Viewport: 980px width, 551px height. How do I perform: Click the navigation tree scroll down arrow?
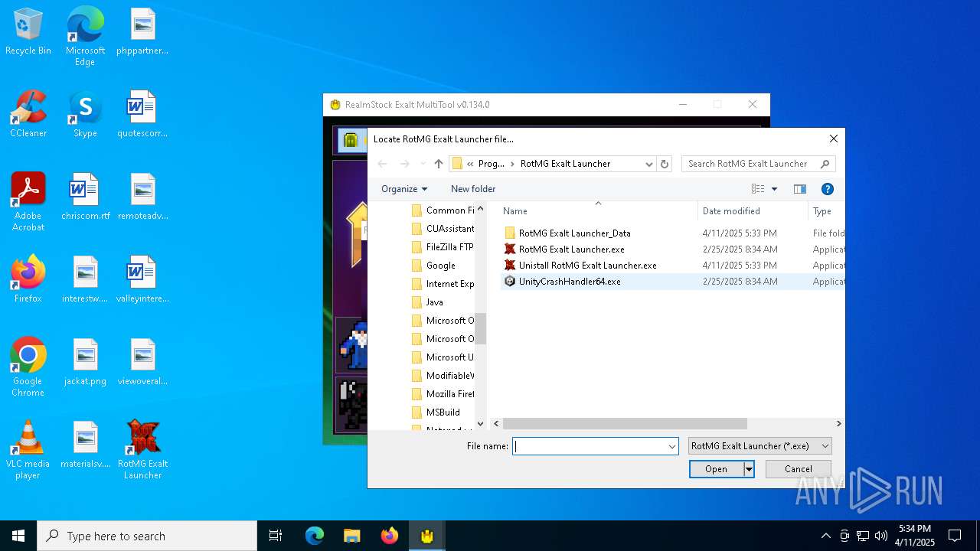(481, 423)
